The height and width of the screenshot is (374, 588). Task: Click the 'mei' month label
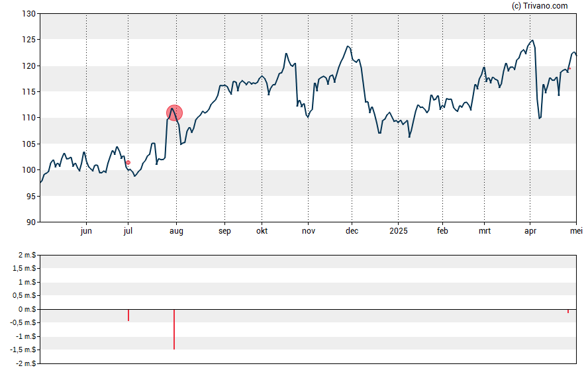[576, 231]
